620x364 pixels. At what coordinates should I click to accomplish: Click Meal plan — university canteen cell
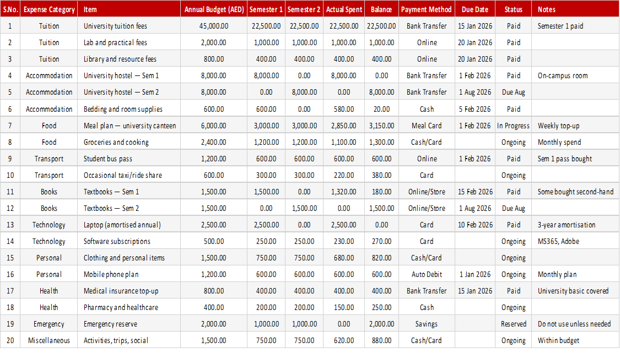130,126
